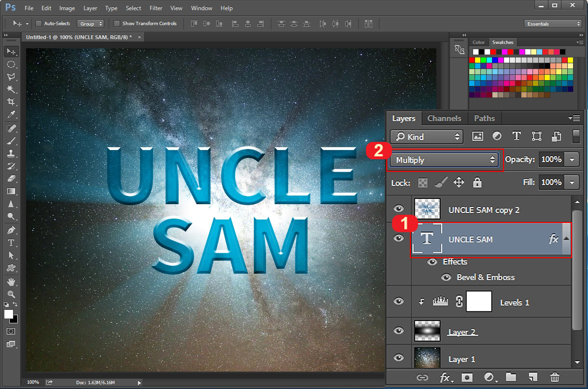Image resolution: width=588 pixels, height=389 pixels.
Task: Select the Path Selection arrow tool
Action: pyautogui.click(x=11, y=255)
